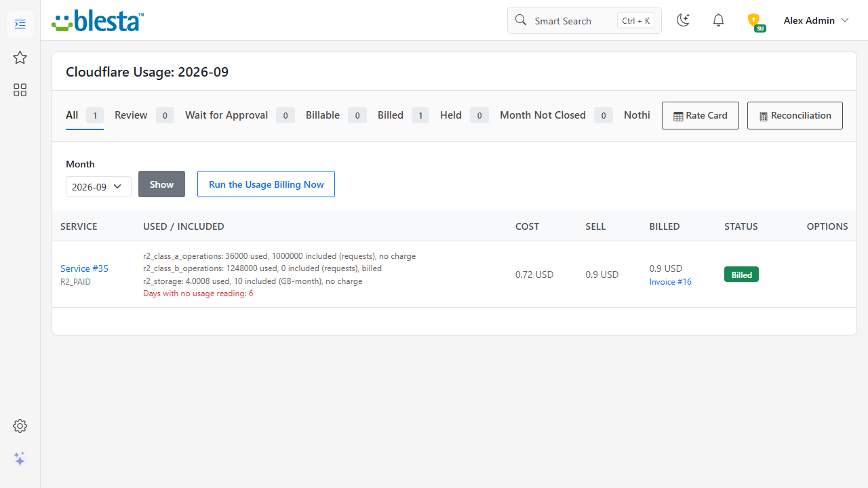The width and height of the screenshot is (868, 488).
Task: Open the notifications bell
Action: pyautogui.click(x=719, y=20)
